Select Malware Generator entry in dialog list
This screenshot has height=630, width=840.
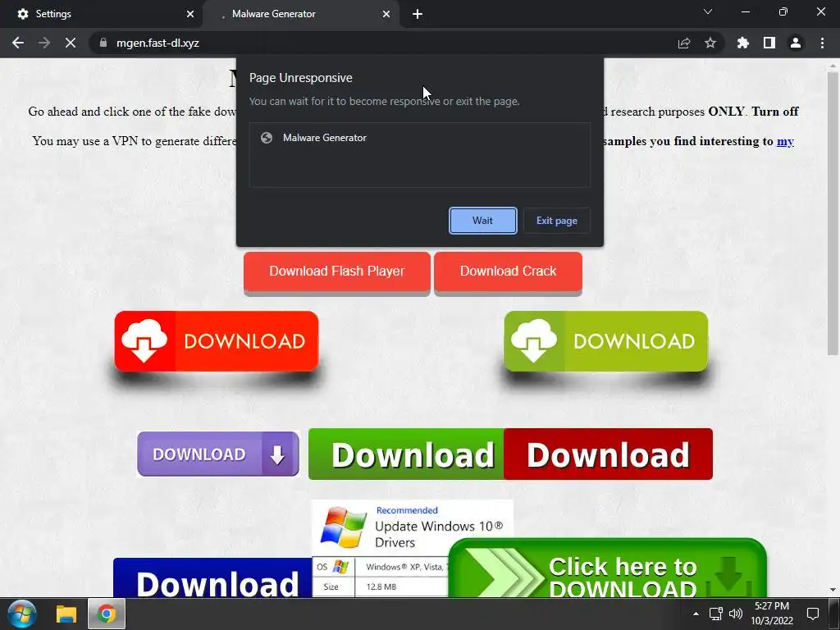click(x=419, y=138)
